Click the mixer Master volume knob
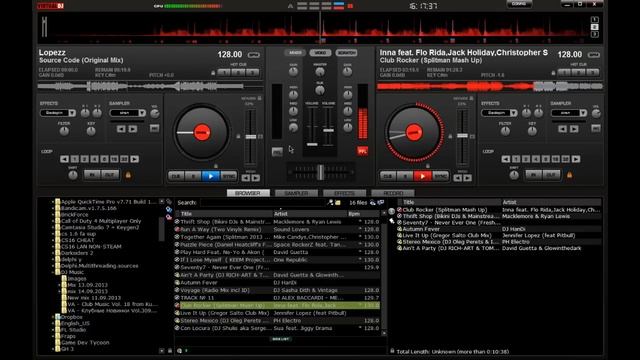The width and height of the screenshot is (640, 360). (320, 72)
